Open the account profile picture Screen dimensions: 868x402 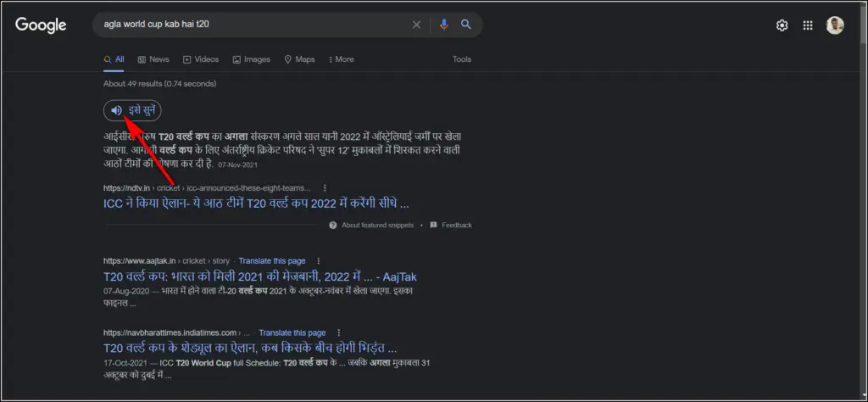pyautogui.click(x=835, y=25)
